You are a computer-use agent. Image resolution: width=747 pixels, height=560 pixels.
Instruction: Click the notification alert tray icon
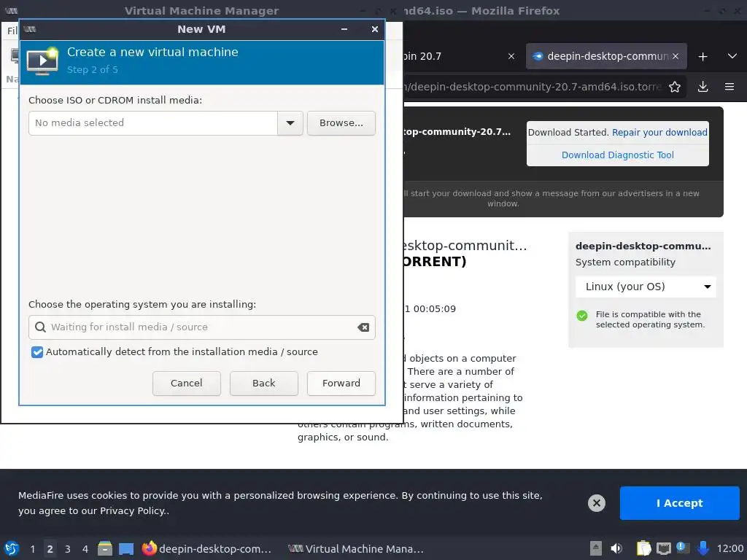(x=683, y=548)
